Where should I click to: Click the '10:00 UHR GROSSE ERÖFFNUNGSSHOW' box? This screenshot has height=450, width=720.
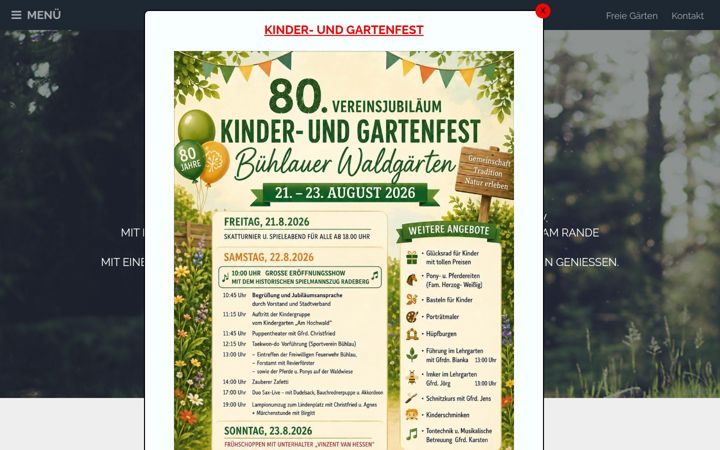point(300,277)
